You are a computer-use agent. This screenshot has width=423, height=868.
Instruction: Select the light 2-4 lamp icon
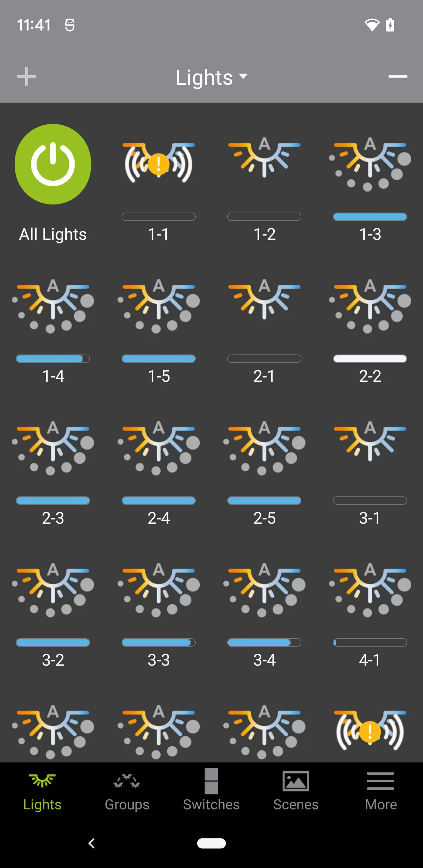pyautogui.click(x=159, y=447)
